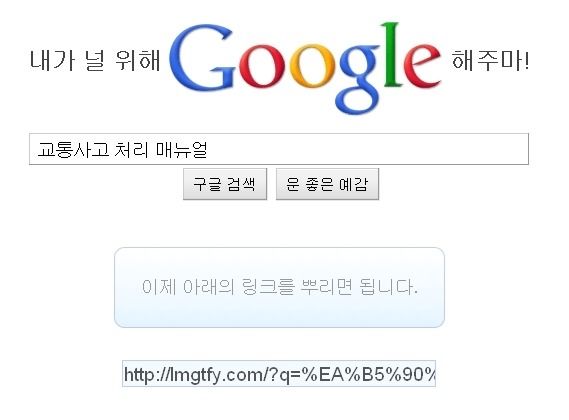Screen dimensions: 569x420
Task: Click the green letter l in logo
Action: coord(394,54)
